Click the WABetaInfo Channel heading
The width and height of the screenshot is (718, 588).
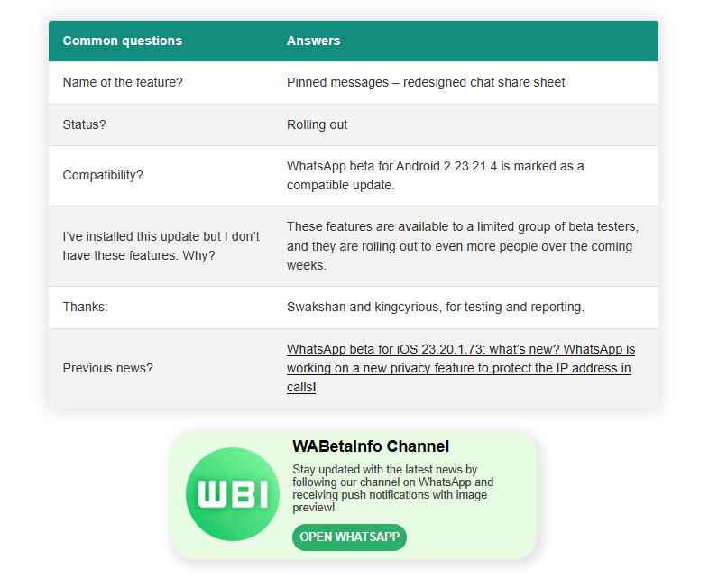coord(371,446)
